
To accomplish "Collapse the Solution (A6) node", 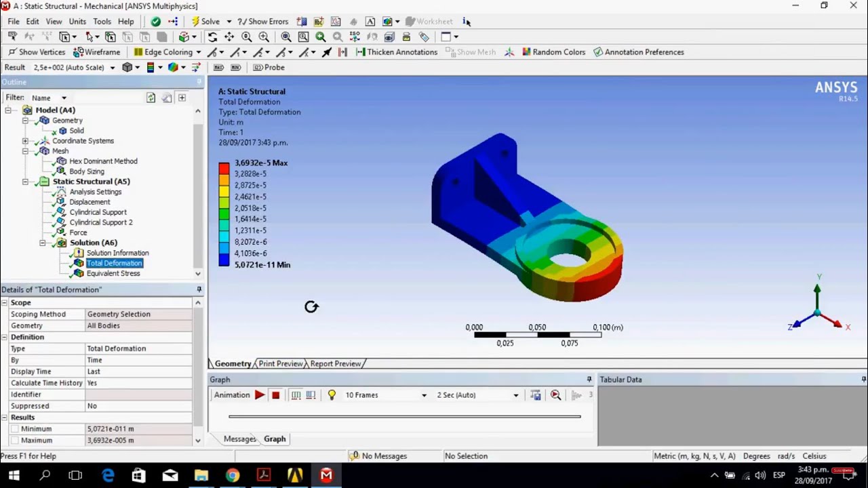I will [x=42, y=243].
